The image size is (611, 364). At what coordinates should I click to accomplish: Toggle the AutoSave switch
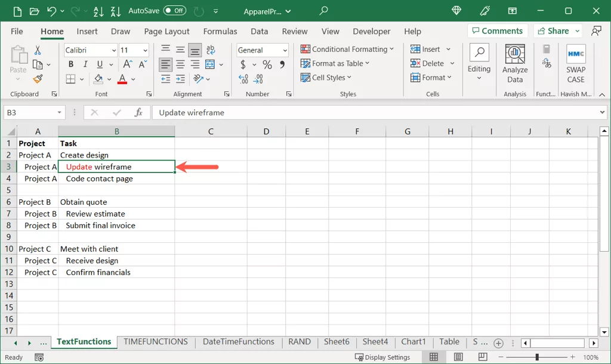coord(175,11)
